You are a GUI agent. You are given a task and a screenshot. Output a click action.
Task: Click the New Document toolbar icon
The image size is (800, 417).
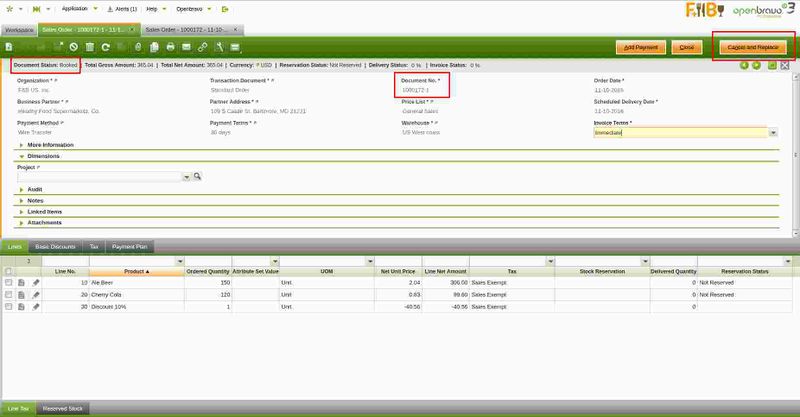(x=8, y=47)
